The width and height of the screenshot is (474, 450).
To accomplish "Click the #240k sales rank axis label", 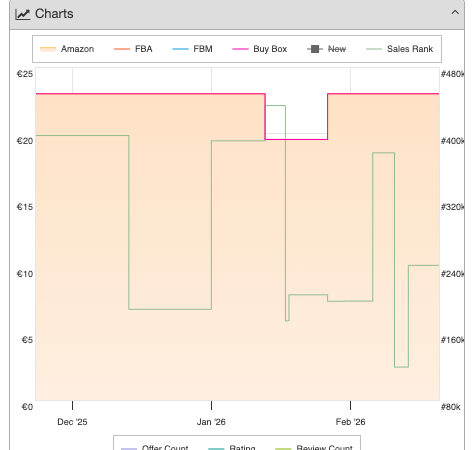I will point(452,274).
